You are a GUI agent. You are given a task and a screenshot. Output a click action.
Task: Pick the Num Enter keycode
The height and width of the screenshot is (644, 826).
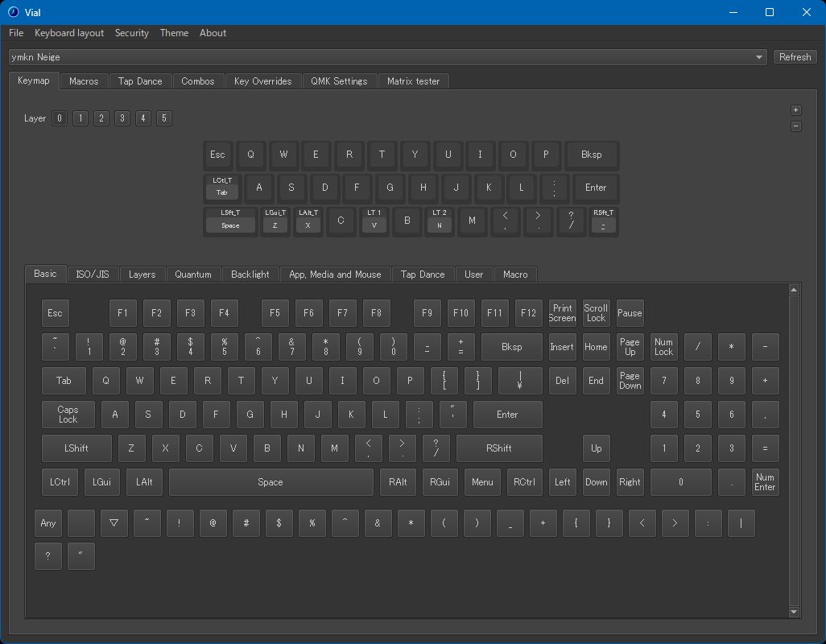(765, 482)
